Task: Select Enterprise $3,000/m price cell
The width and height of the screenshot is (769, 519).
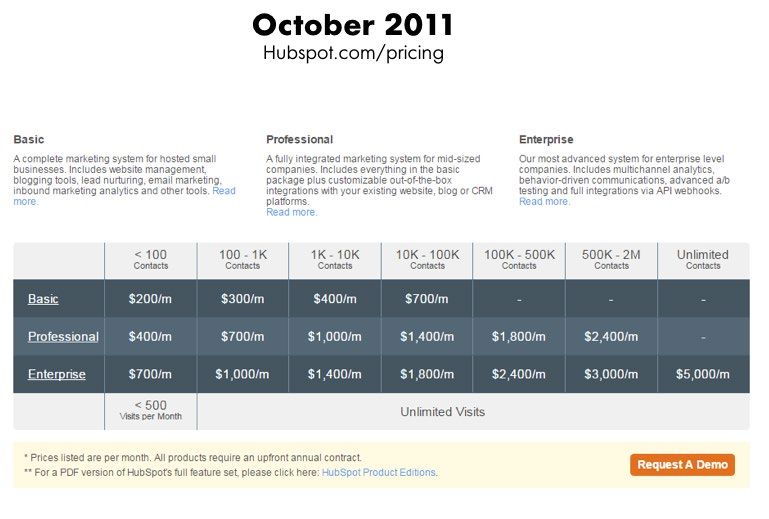Action: [x=611, y=374]
